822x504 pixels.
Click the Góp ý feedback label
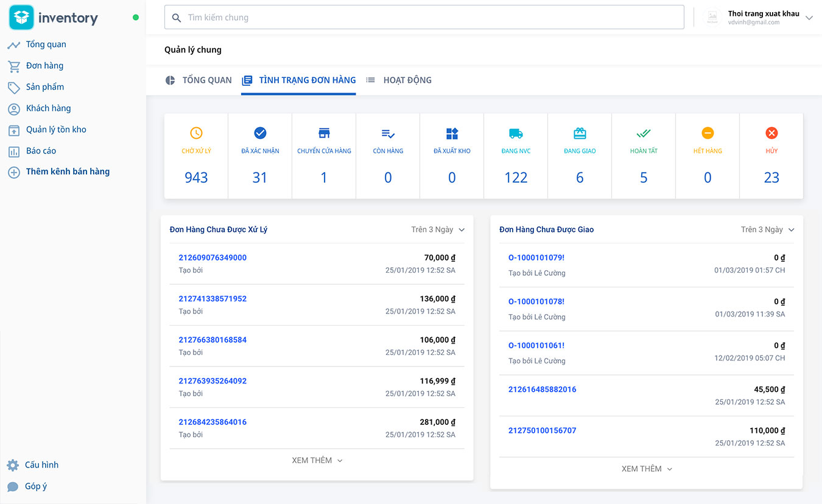point(36,486)
